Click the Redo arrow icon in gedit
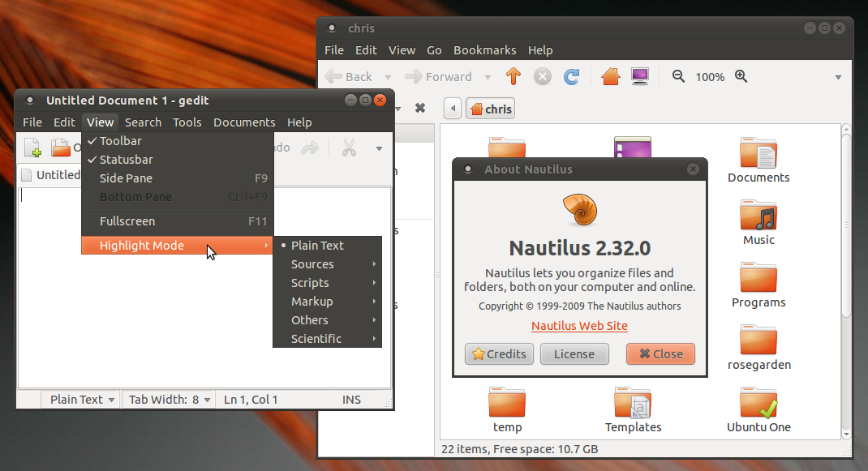 pyautogui.click(x=310, y=148)
